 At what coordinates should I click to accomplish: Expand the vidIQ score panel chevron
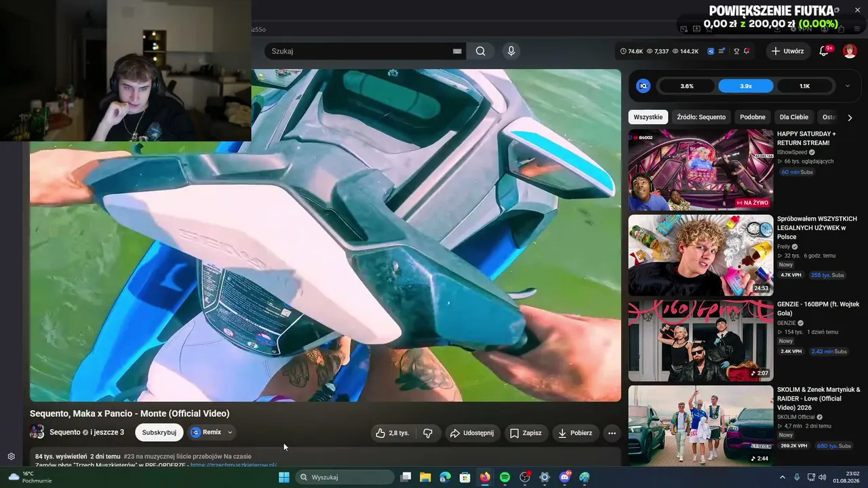847,86
